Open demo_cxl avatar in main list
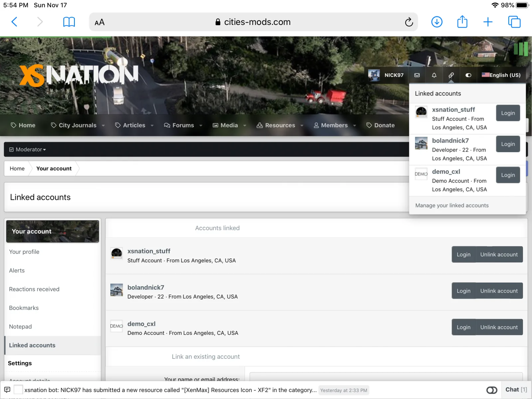 [x=116, y=326]
